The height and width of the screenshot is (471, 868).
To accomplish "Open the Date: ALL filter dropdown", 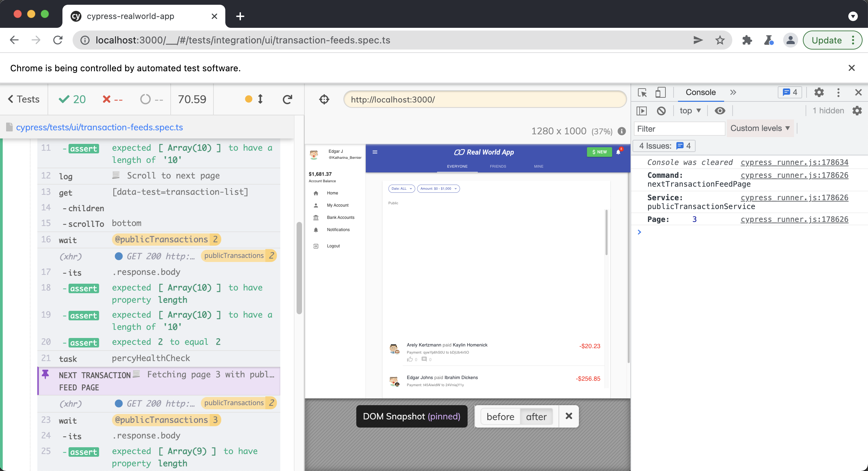I will [x=401, y=188].
